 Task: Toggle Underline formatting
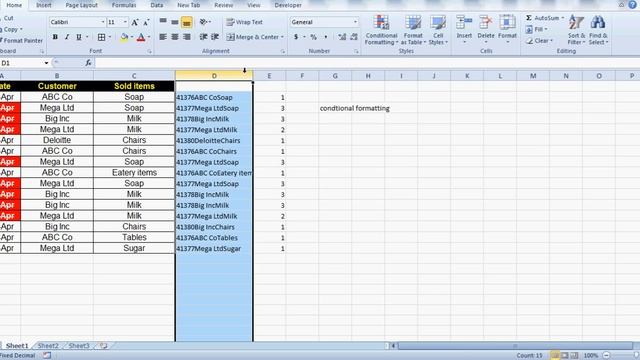pyautogui.click(x=79, y=37)
